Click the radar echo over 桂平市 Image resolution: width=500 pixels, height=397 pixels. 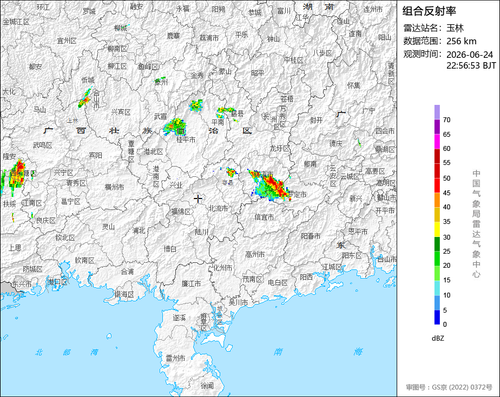click(175, 127)
